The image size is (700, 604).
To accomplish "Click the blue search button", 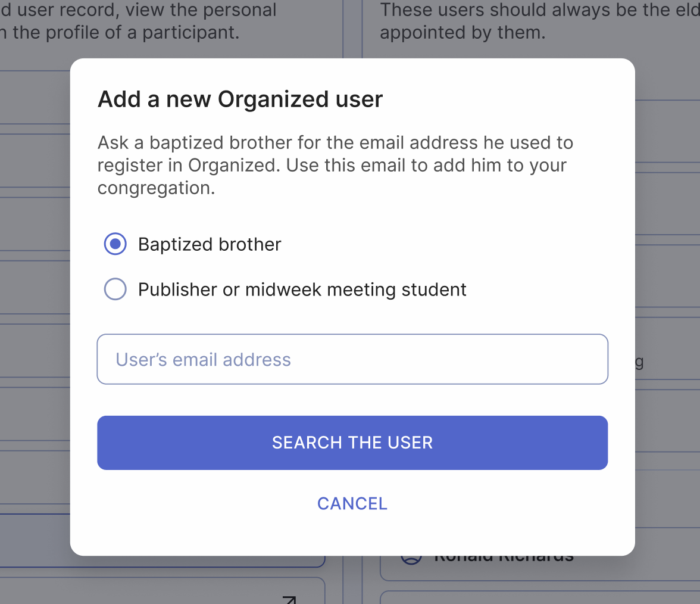I will (352, 443).
